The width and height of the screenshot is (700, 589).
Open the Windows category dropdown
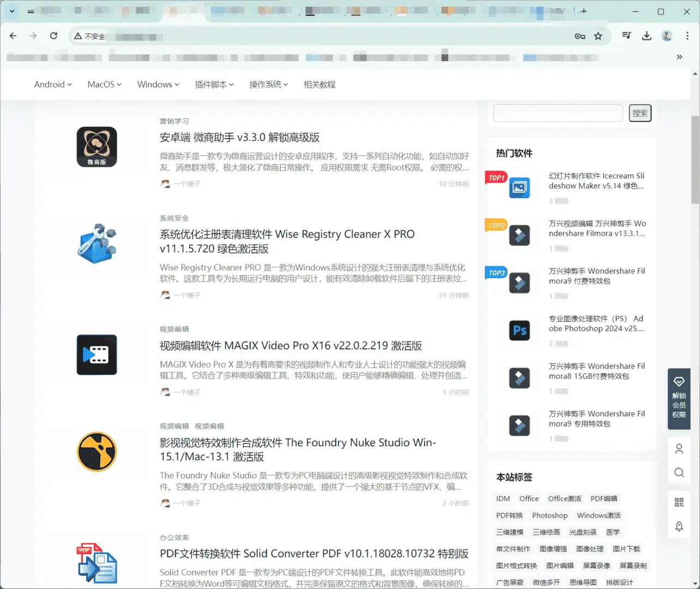coord(158,85)
